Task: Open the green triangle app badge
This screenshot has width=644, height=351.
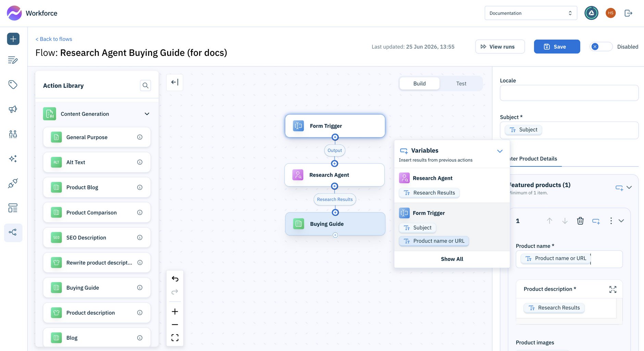Action: [591, 13]
